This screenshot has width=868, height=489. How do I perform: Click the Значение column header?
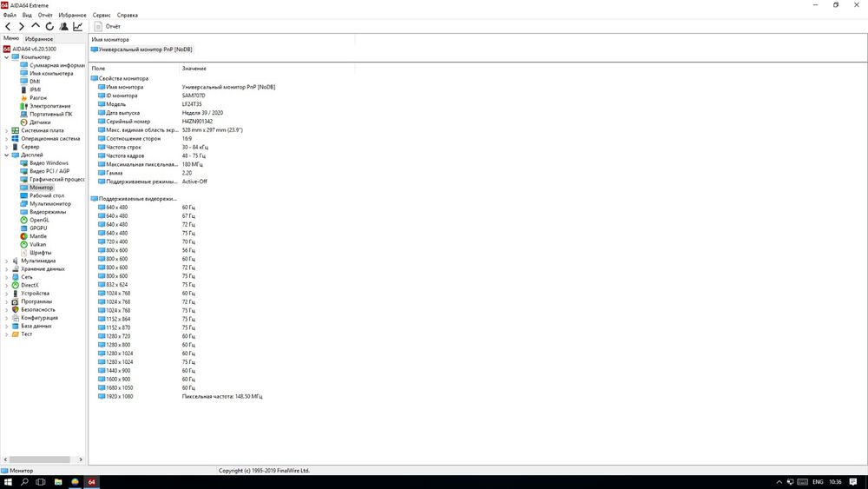pyautogui.click(x=266, y=68)
